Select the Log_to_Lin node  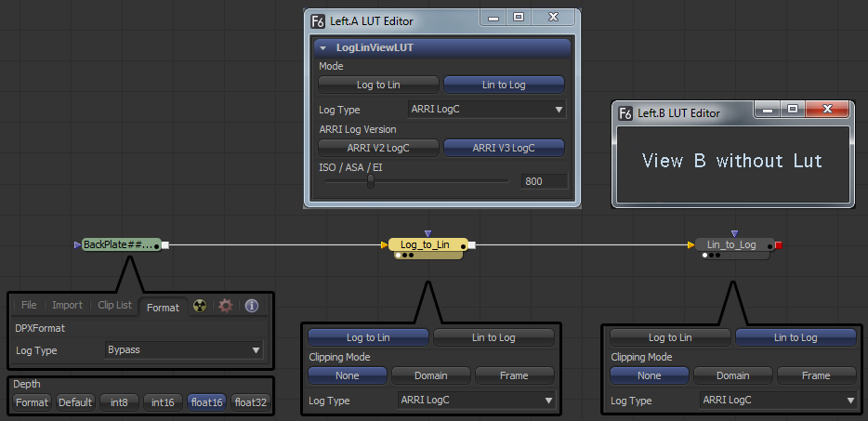tap(425, 245)
